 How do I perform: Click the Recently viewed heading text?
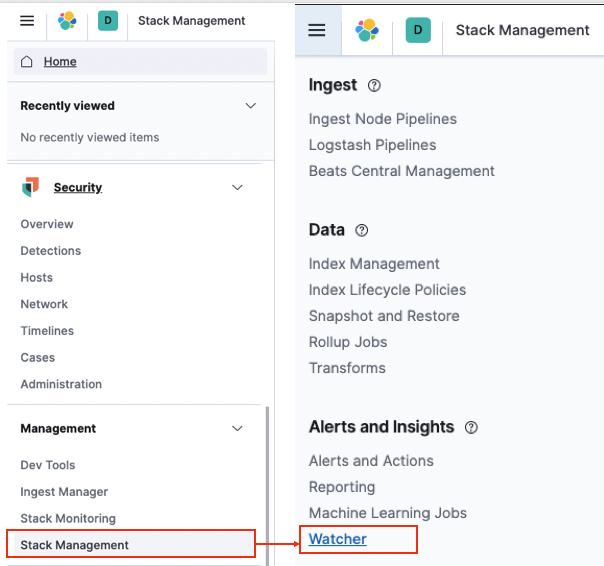pyautogui.click(x=67, y=106)
